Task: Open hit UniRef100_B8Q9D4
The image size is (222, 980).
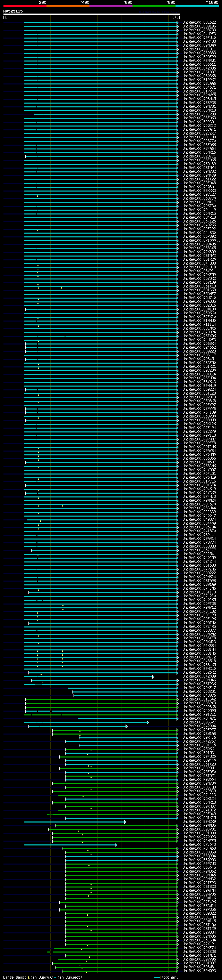Action: (199, 856)
